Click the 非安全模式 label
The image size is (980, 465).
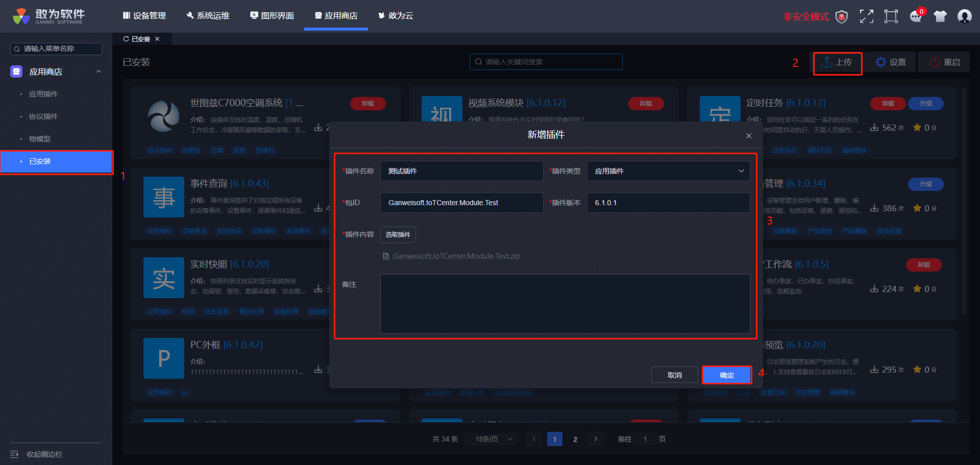coord(806,17)
